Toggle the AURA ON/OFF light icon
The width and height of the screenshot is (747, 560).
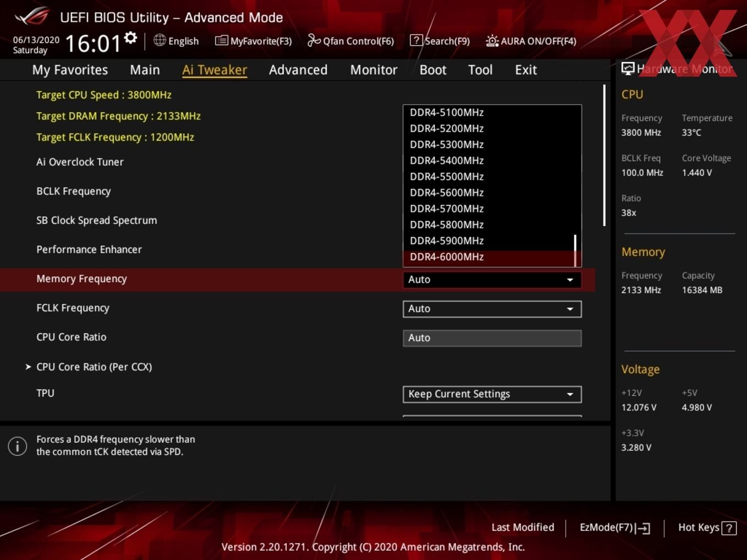[x=492, y=41]
